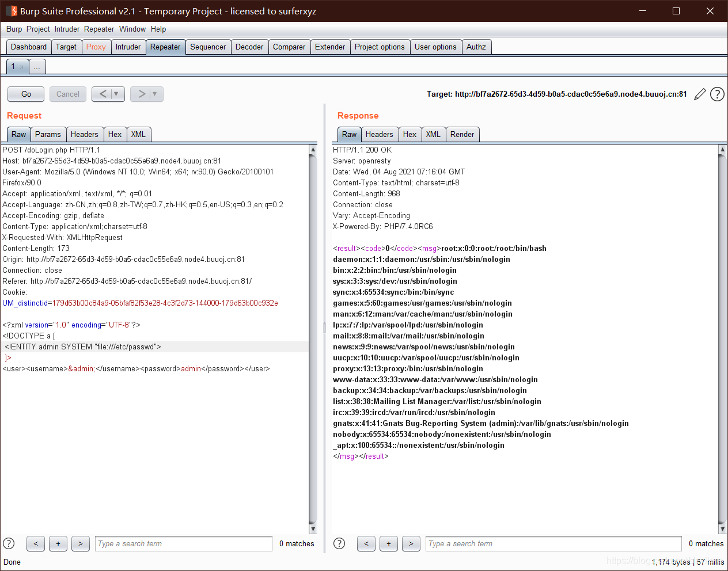Select the response XML view tab

coord(433,135)
